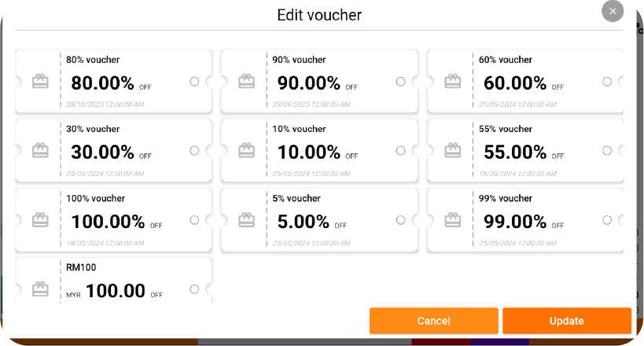The width and height of the screenshot is (644, 346).
Task: Click gift icon on 10% voucher
Action: point(246,151)
